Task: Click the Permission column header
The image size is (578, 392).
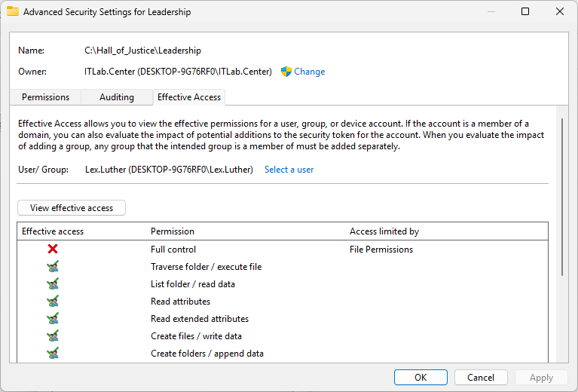Action: (x=173, y=231)
